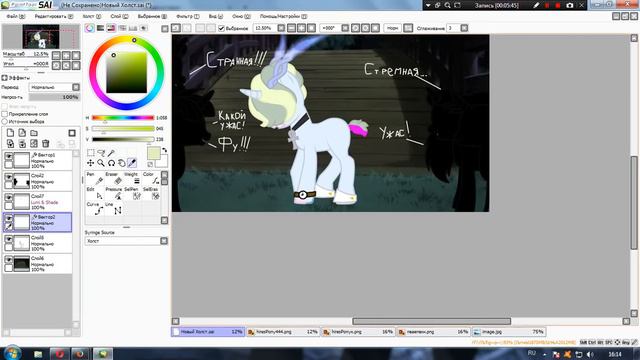Swap foreground and background colors

pos(164,150)
